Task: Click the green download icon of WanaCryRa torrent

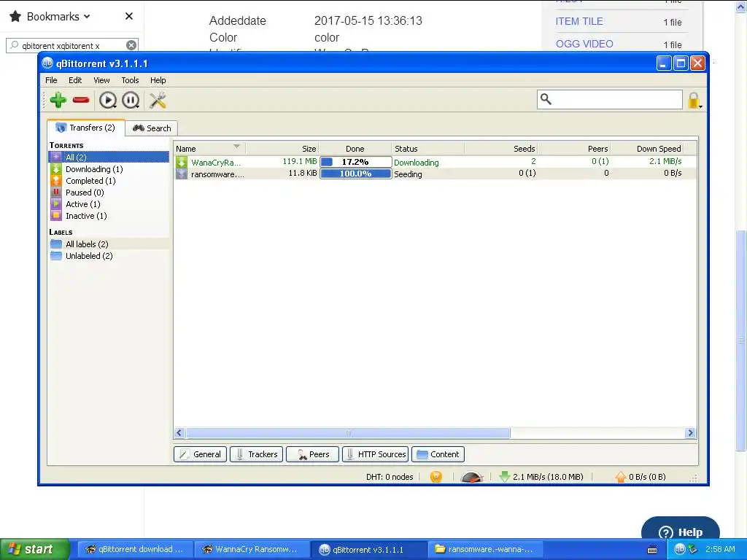Action: (x=182, y=162)
